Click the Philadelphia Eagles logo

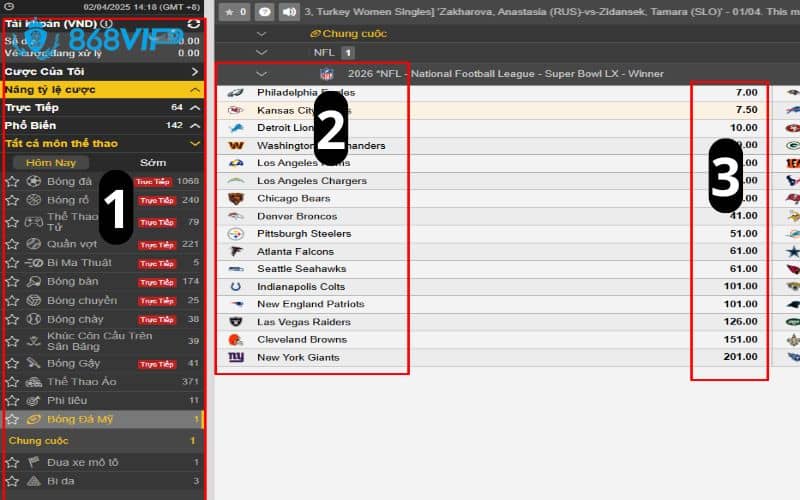[x=235, y=92]
